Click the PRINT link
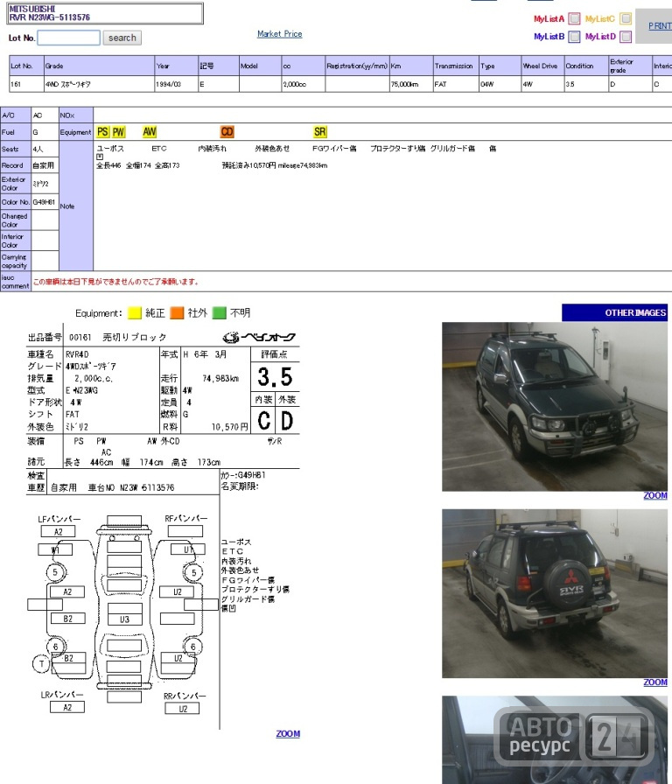The width and height of the screenshot is (672, 784). pos(660,26)
